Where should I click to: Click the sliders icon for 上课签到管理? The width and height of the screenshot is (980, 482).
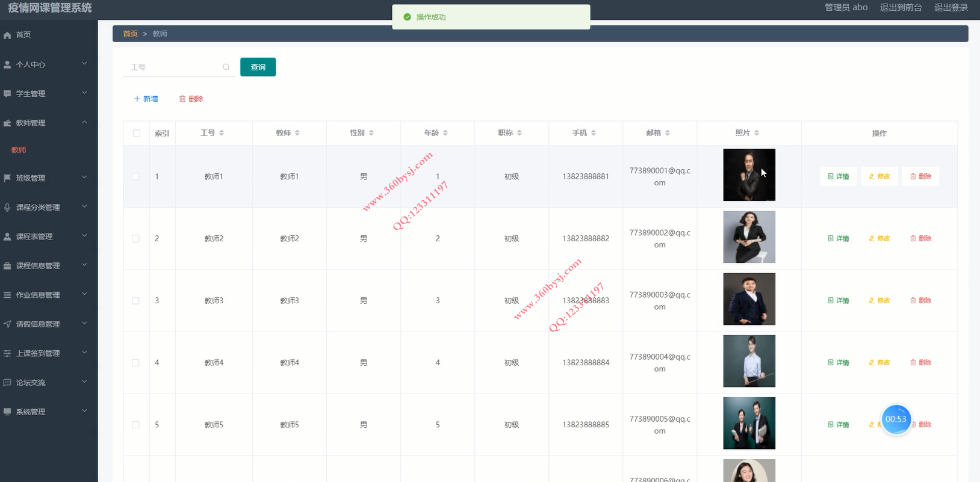tap(7, 353)
